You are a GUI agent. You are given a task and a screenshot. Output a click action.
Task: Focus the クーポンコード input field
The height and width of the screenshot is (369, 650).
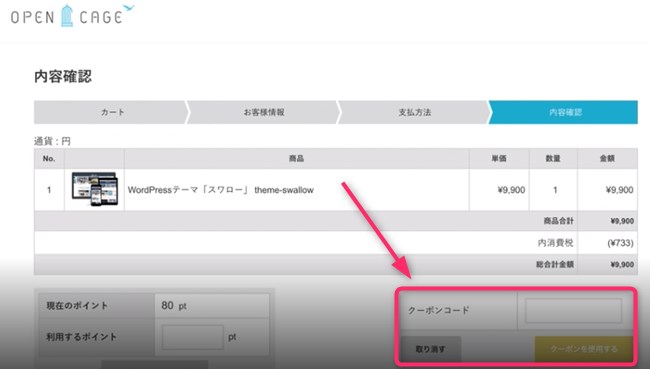tap(573, 311)
